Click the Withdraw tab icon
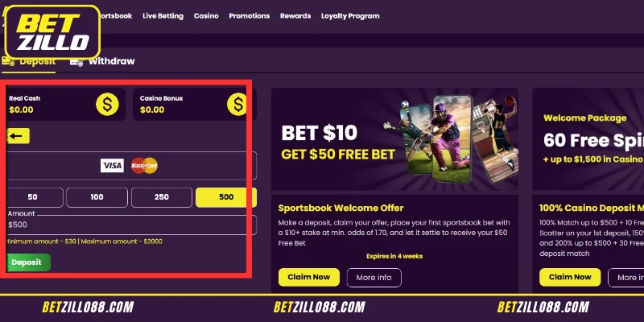This screenshot has width=644, height=322. pos(76,62)
